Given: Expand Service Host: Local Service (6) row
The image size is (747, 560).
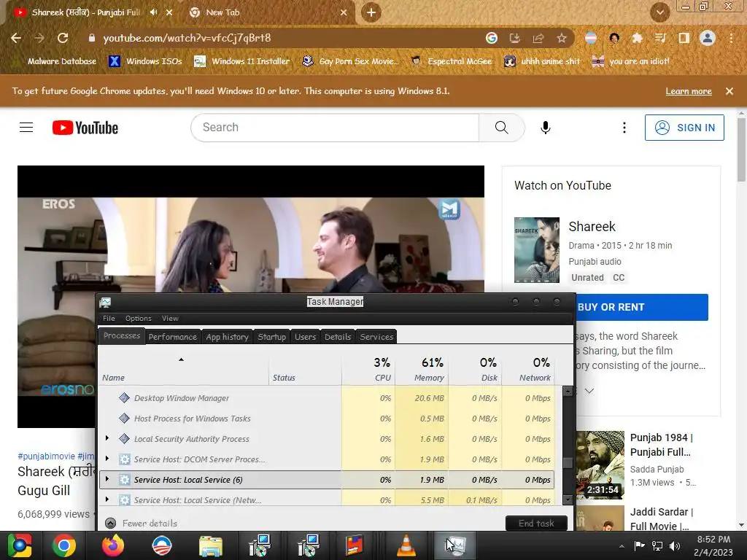Looking at the screenshot, I should pos(107,480).
